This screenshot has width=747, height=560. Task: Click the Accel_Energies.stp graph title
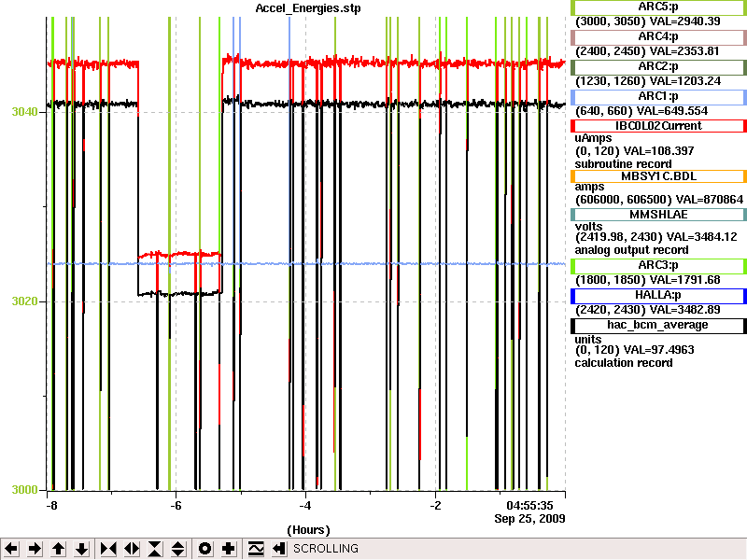[x=308, y=8]
